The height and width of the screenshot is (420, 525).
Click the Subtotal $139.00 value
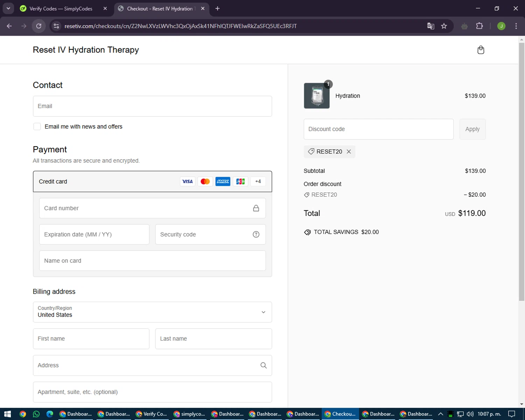[x=475, y=171]
